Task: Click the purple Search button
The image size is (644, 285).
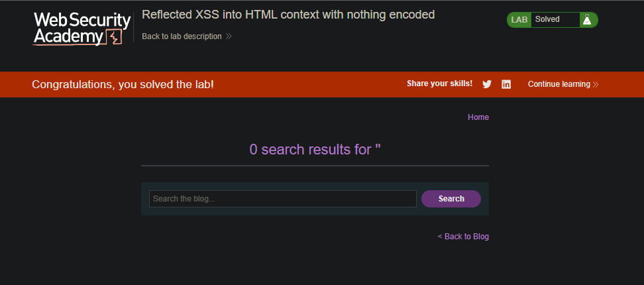Action: coord(451,199)
